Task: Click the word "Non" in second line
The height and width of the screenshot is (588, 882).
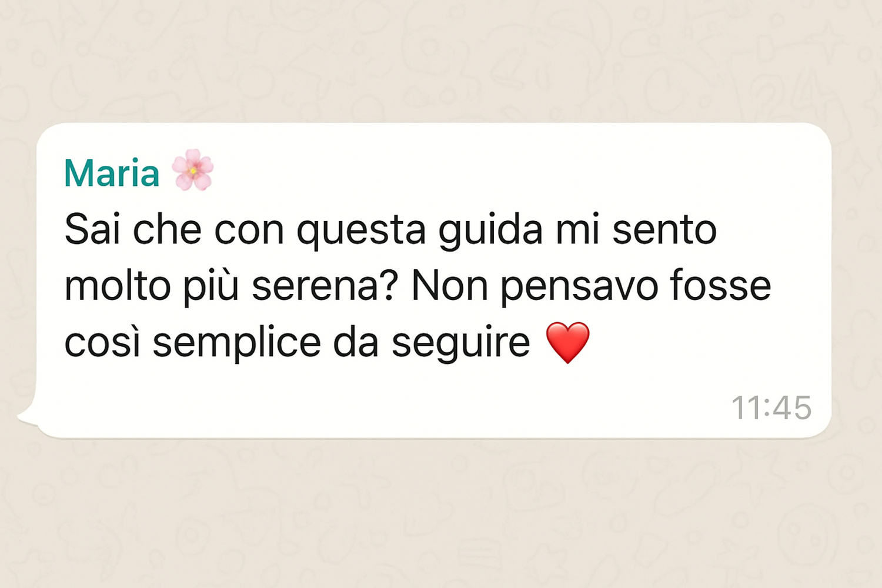Action: 450,286
